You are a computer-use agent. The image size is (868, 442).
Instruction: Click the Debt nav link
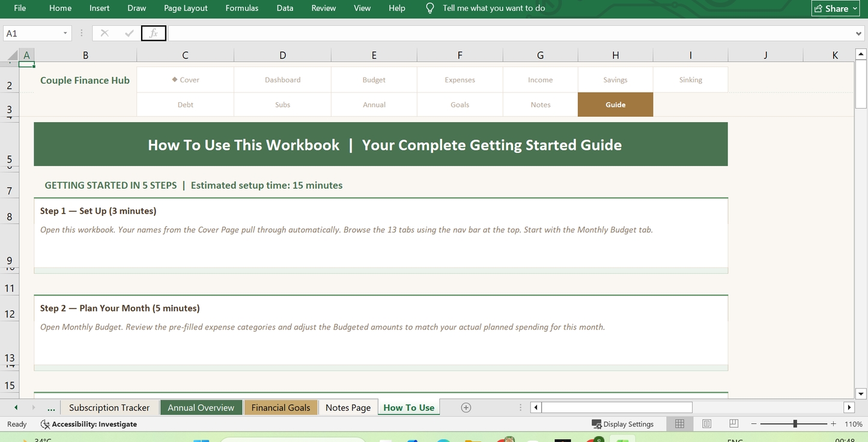point(186,105)
